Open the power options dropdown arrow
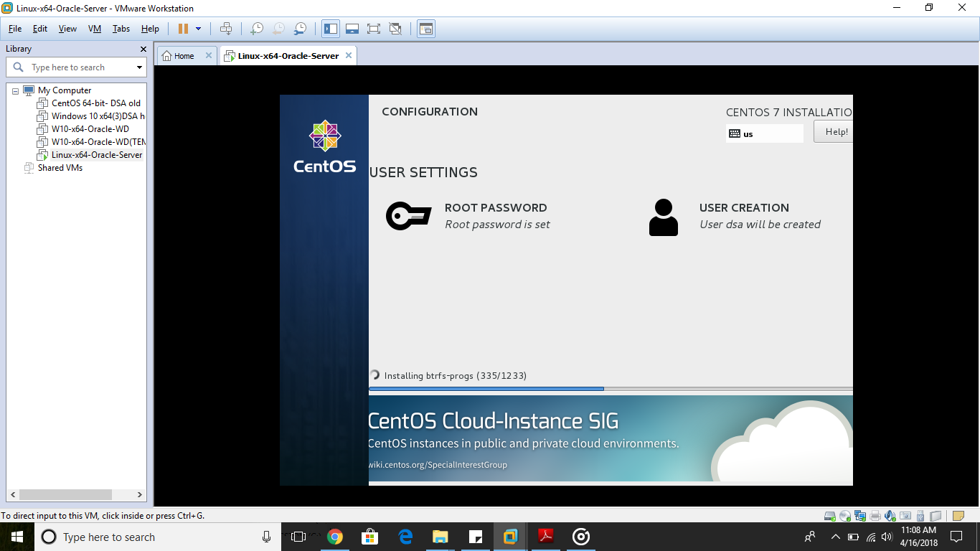The width and height of the screenshot is (980, 551). coord(199,29)
